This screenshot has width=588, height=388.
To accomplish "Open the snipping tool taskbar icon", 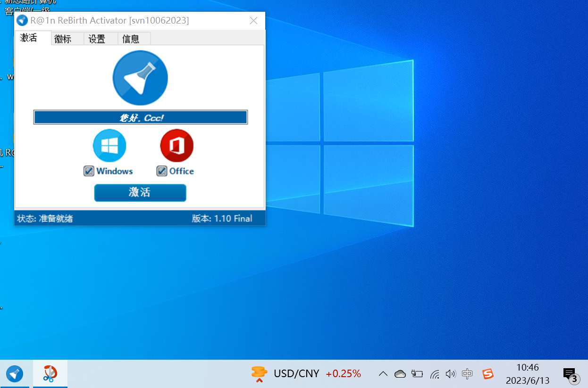I will coord(50,374).
